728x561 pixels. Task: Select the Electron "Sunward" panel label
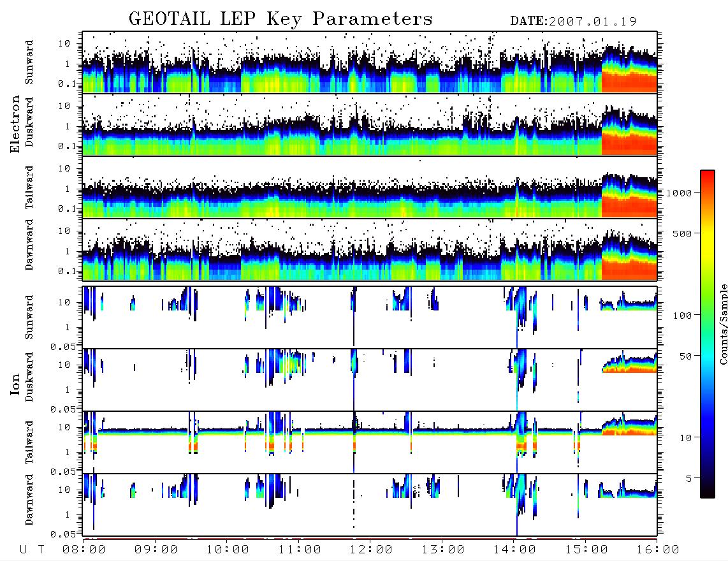click(x=29, y=62)
